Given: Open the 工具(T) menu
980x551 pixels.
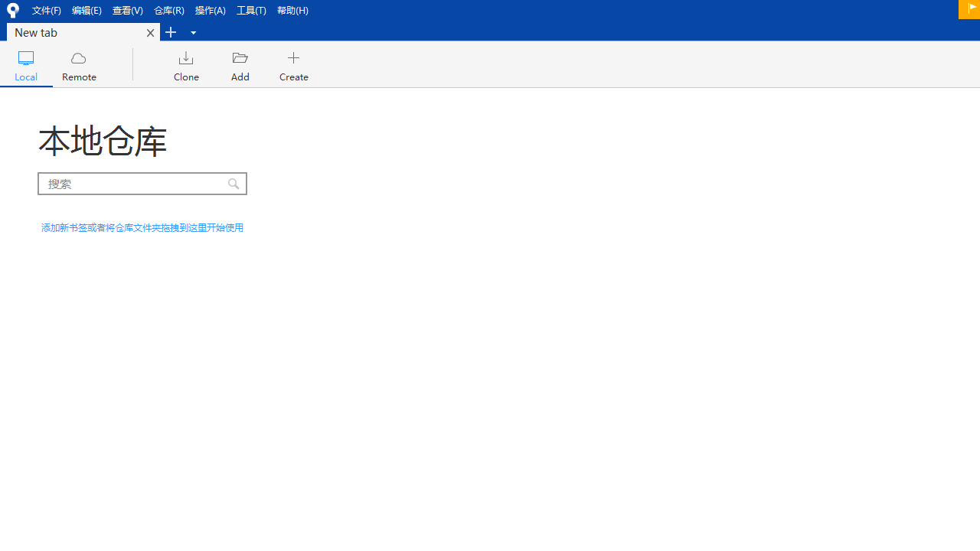Looking at the screenshot, I should (x=251, y=10).
